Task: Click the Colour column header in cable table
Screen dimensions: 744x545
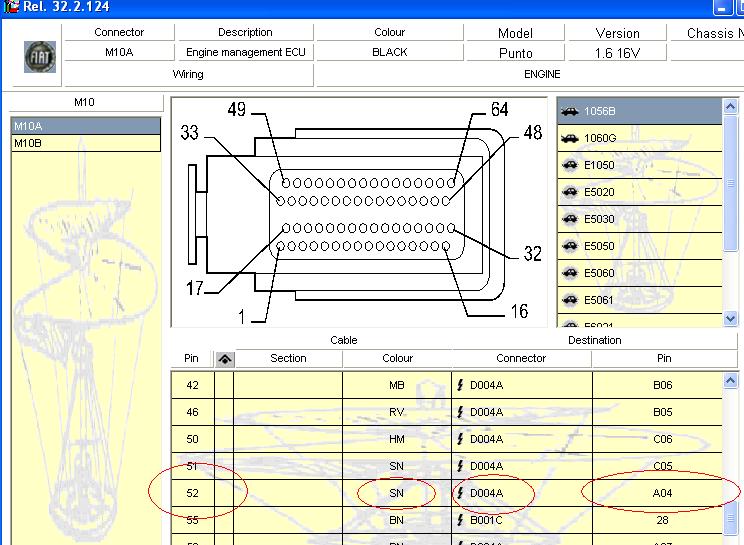Action: (x=398, y=359)
